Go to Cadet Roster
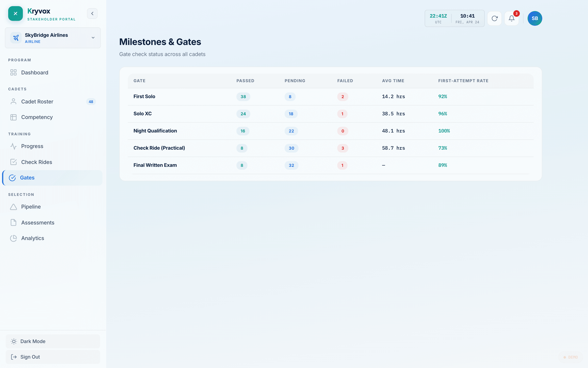The image size is (588, 368). (x=53, y=101)
